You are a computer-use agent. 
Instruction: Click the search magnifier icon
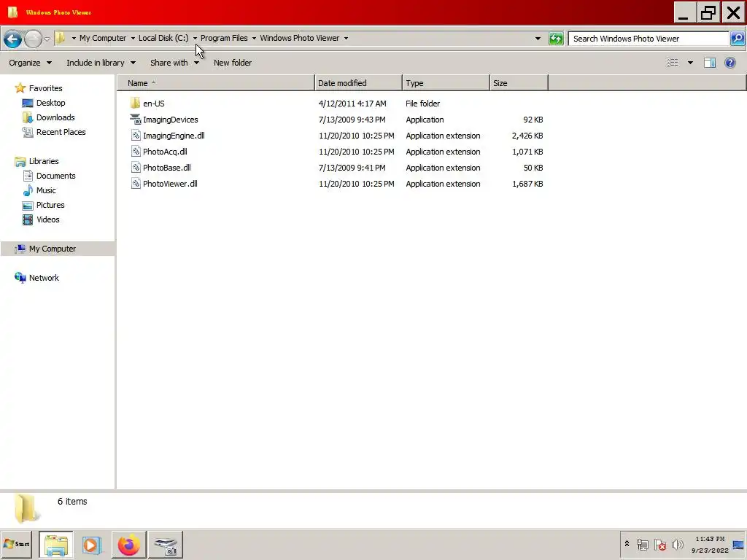[x=738, y=39]
